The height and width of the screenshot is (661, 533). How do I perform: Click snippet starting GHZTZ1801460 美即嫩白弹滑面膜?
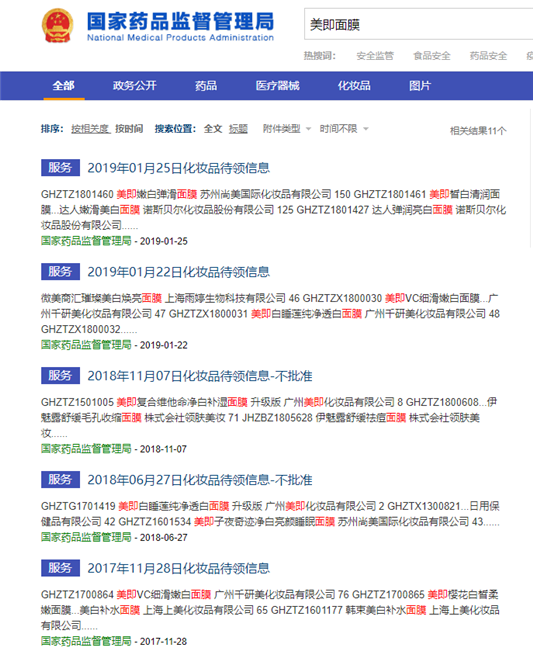pyautogui.click(x=273, y=210)
